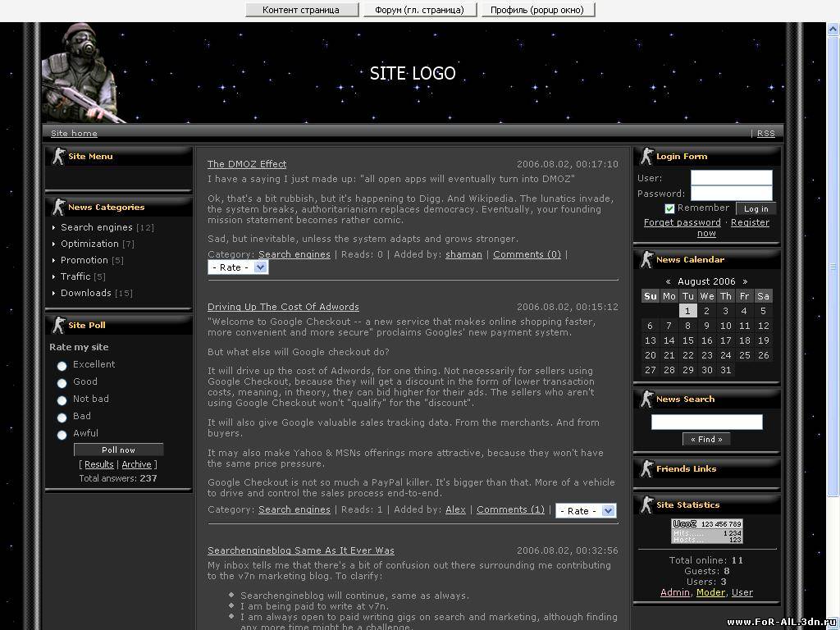
Task: Open the poll Archive link
Action: pos(137,464)
